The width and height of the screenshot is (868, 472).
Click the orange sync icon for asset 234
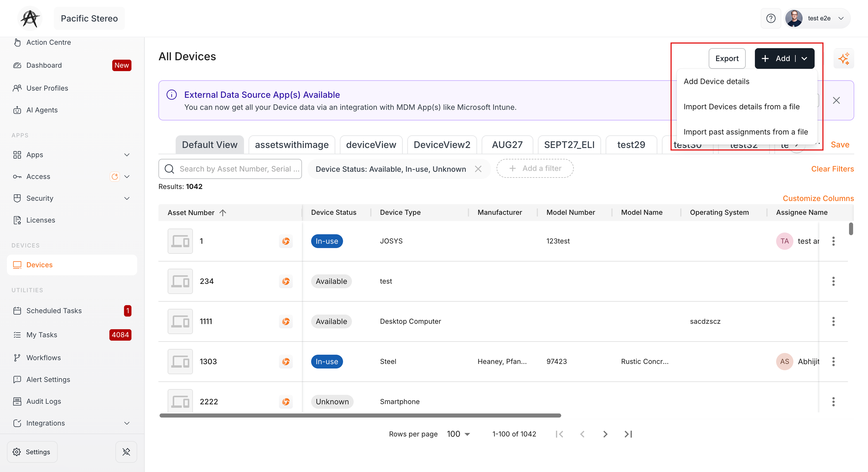[286, 281]
